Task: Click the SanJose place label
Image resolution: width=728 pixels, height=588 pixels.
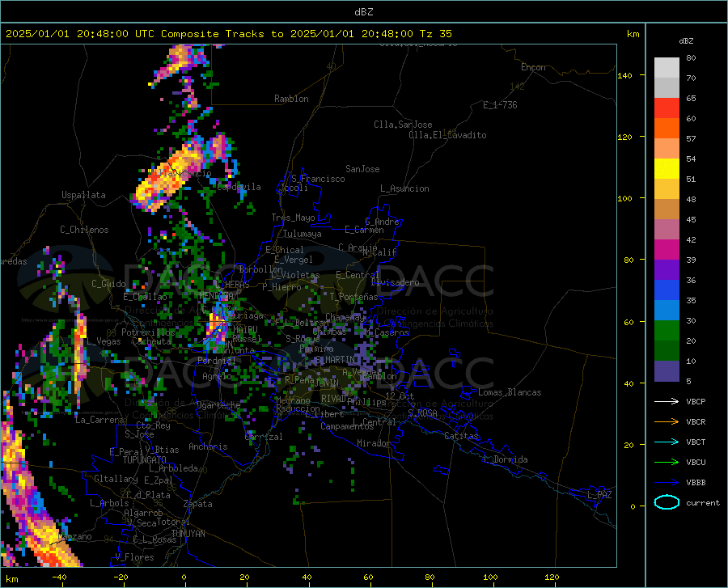Action: [362, 169]
